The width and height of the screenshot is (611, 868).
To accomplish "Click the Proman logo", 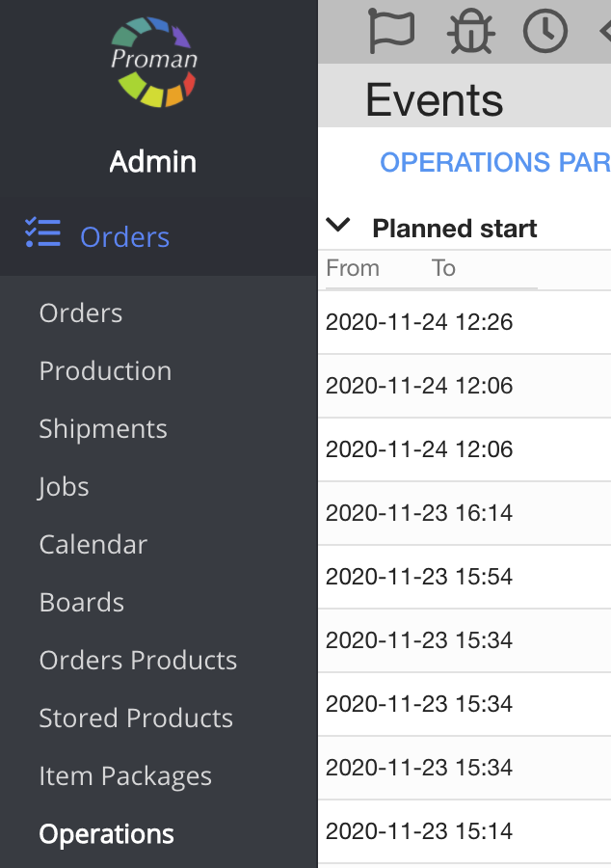I will click(x=153, y=61).
